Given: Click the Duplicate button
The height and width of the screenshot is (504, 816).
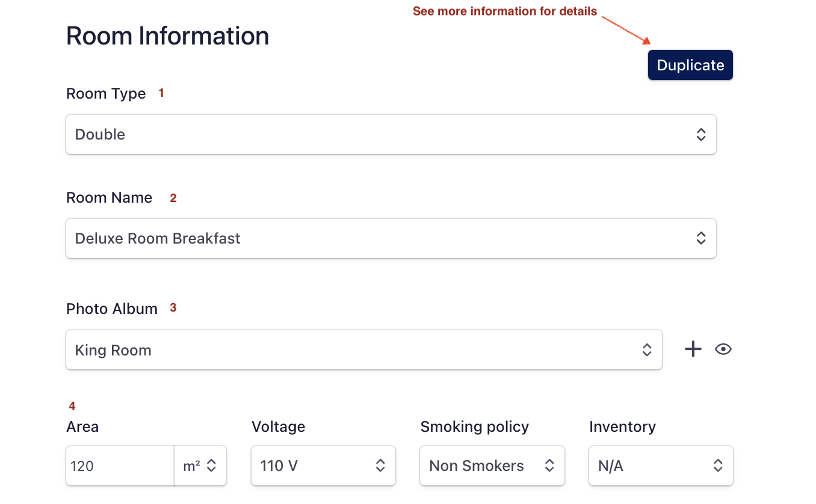Looking at the screenshot, I should [x=690, y=65].
